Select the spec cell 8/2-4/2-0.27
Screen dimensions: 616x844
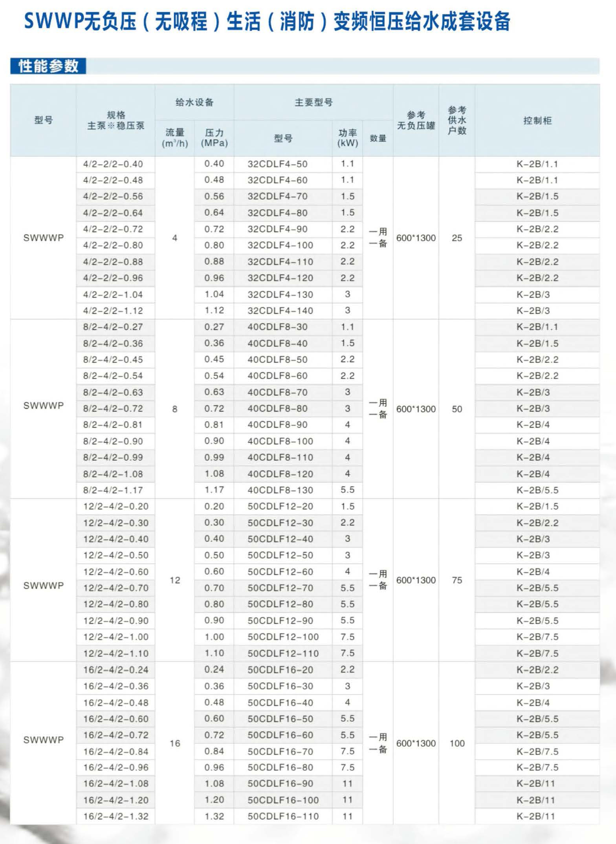click(113, 327)
